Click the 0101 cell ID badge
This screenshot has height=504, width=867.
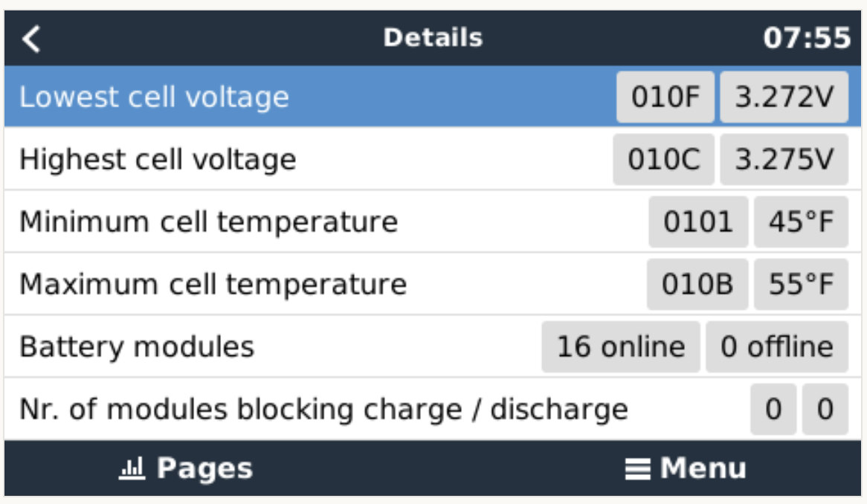click(698, 222)
